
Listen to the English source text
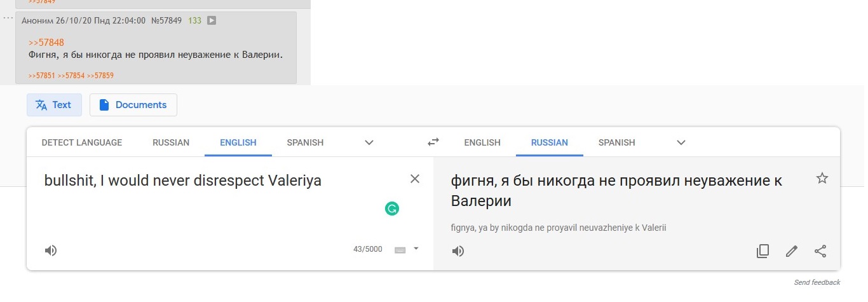tap(51, 251)
